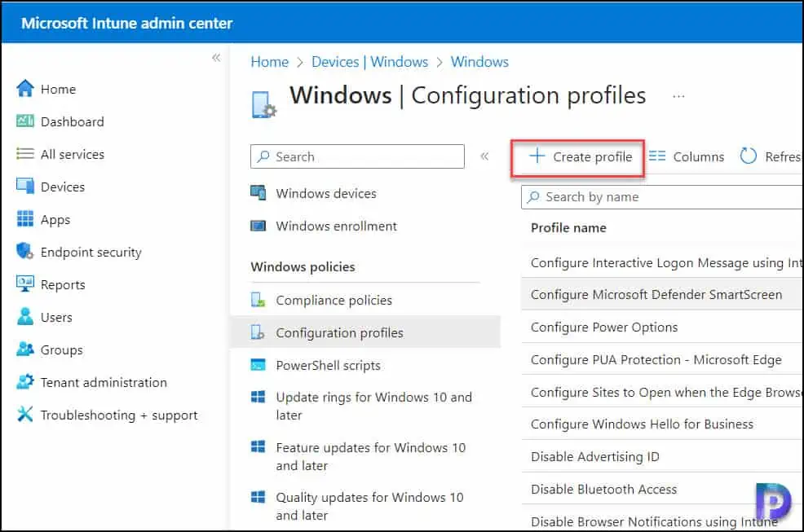Collapse the Windows menu pane chevrons
The image size is (804, 532).
tap(484, 156)
